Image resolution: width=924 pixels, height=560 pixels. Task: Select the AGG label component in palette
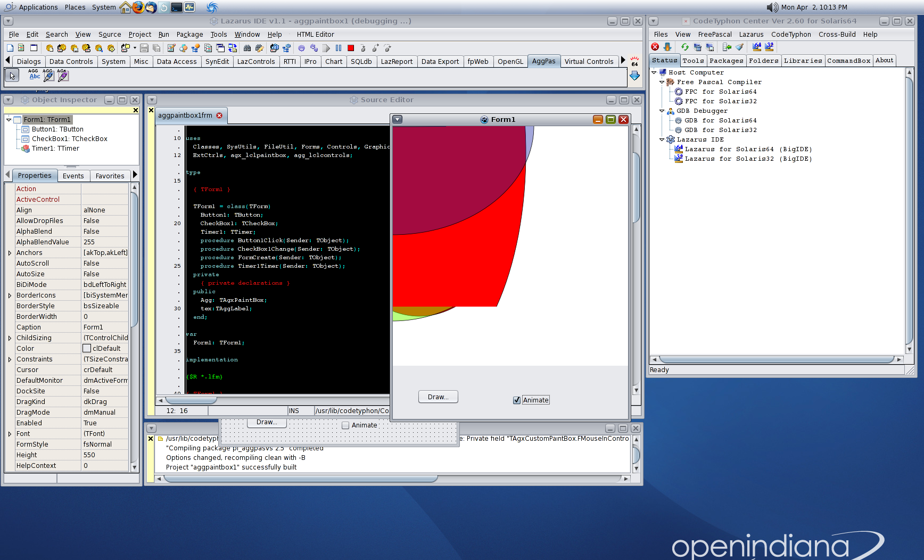tap(34, 75)
